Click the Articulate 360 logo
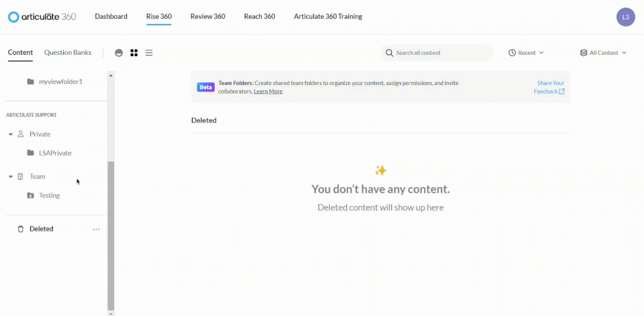This screenshot has width=644, height=316. click(42, 17)
